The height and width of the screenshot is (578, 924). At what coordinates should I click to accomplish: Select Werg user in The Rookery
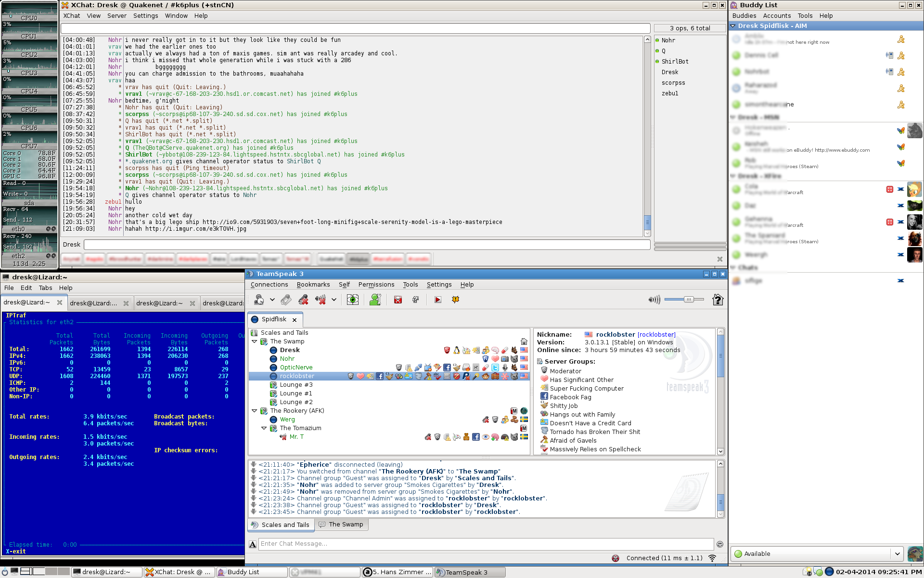[287, 420]
